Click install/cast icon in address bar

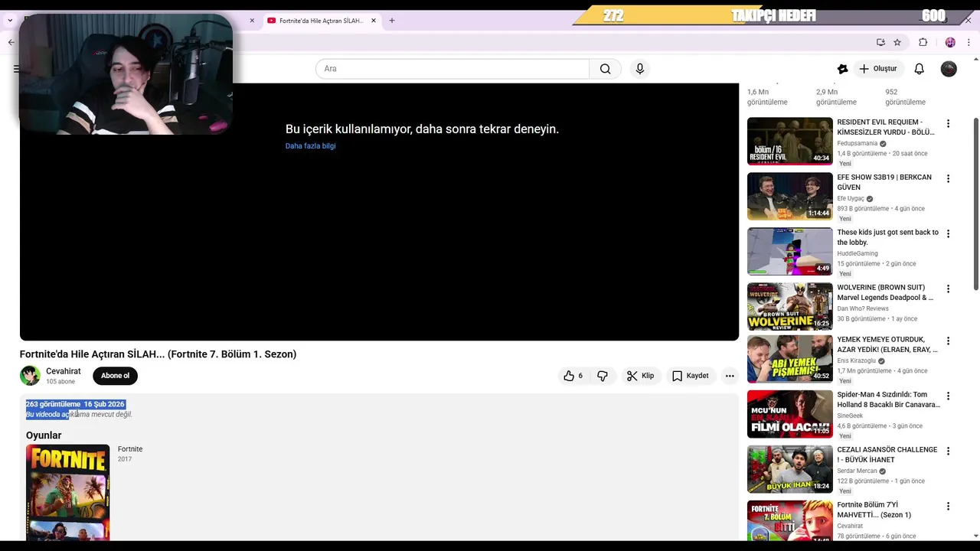point(880,42)
